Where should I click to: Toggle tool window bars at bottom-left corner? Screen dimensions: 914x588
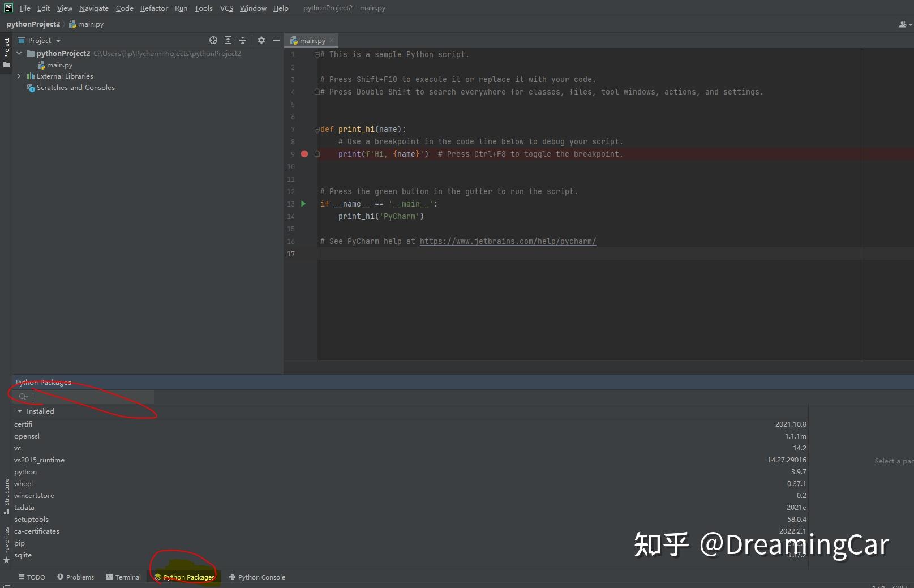(x=6, y=586)
